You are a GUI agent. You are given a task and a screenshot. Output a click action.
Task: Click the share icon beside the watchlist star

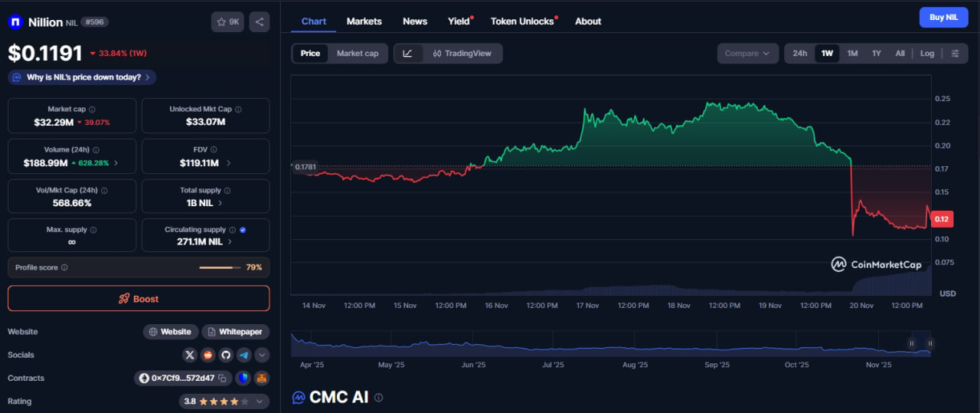tap(260, 22)
